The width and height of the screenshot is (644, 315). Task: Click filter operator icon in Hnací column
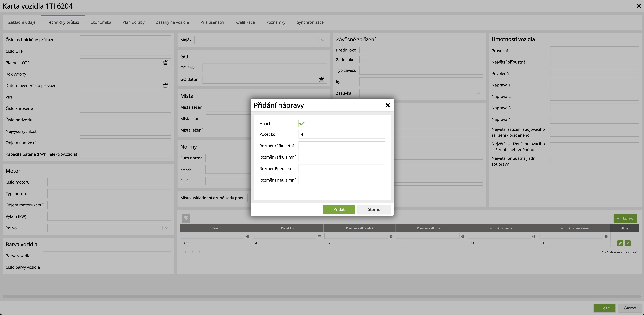pos(247,236)
